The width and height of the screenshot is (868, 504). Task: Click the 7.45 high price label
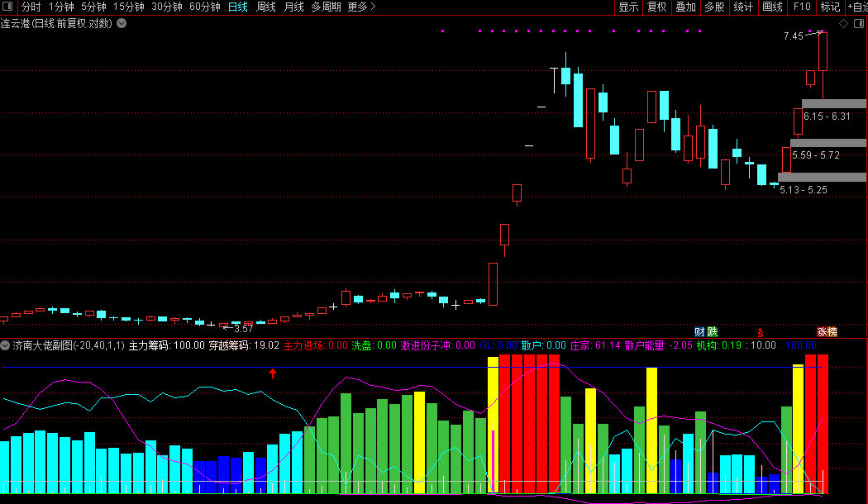coord(794,36)
